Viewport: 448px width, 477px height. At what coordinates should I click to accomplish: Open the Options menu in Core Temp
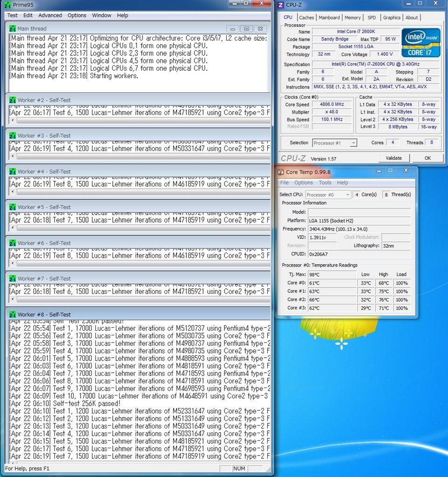(304, 183)
